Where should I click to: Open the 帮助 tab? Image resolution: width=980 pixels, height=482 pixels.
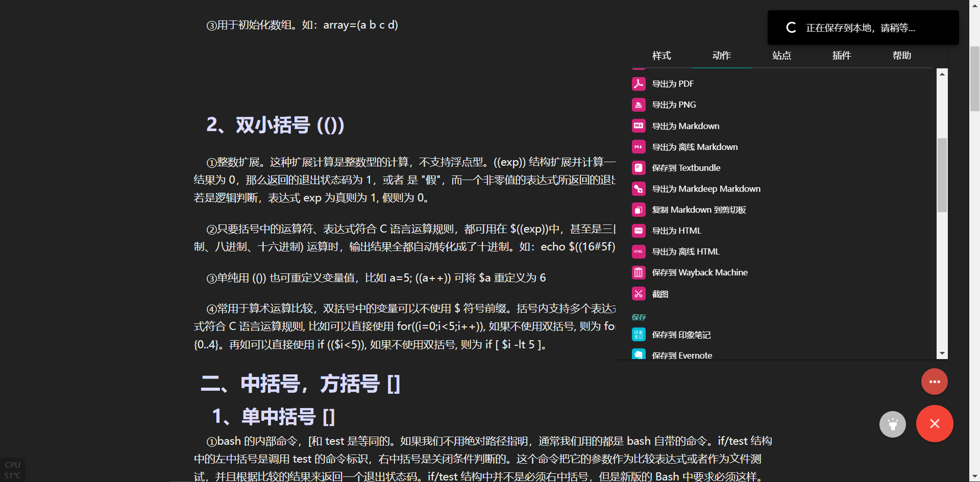pos(902,56)
